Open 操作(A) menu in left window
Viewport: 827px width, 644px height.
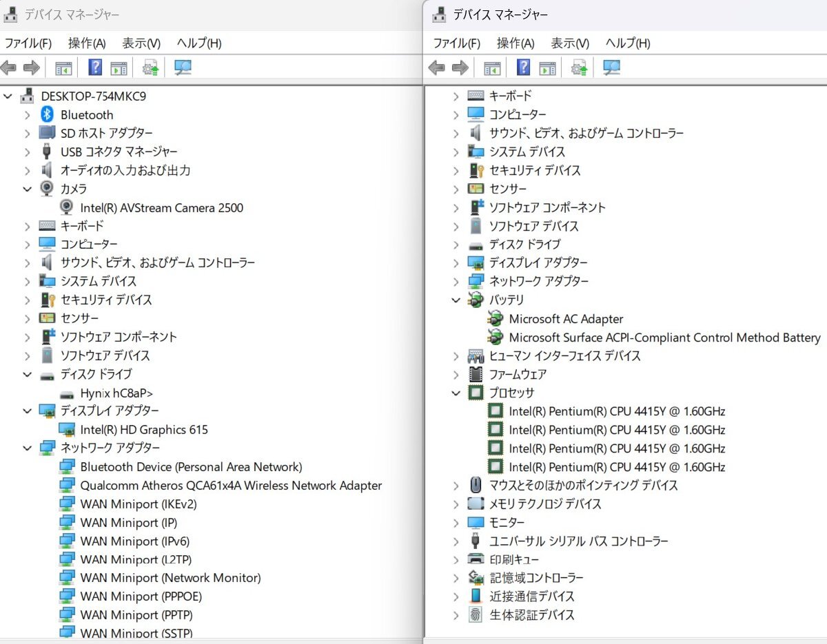pos(87,43)
